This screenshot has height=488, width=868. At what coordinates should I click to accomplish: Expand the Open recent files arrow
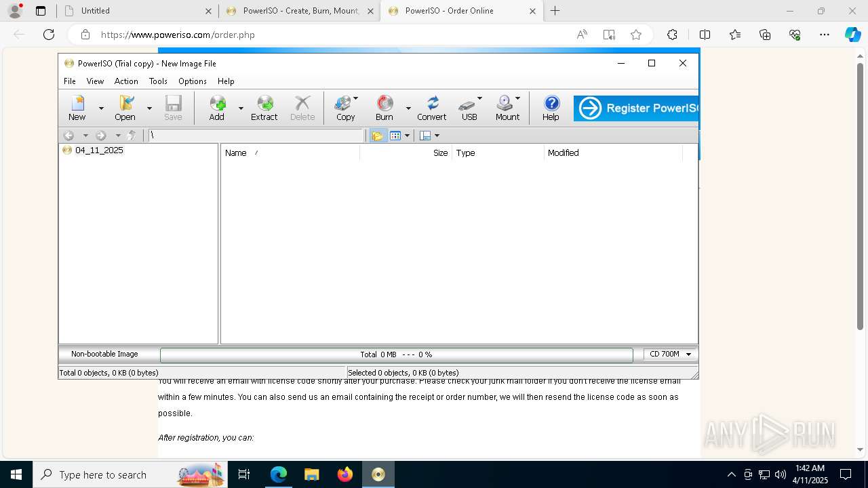pos(149,108)
